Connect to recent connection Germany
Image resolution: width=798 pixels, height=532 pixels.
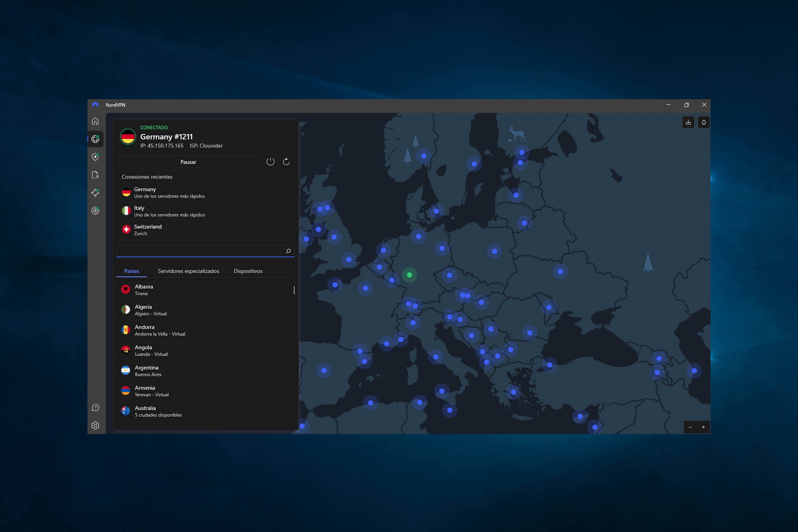[205, 192]
